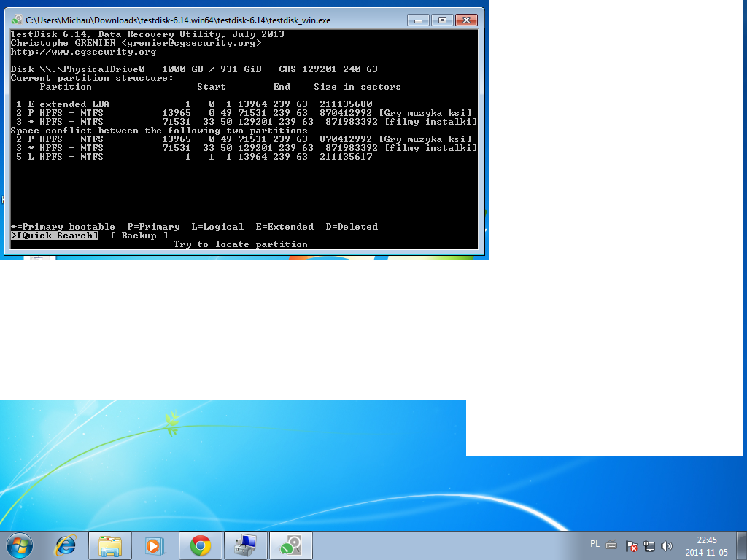Open the computer toolbox taskbar icon
The width and height of the screenshot is (747, 560).
245,545
